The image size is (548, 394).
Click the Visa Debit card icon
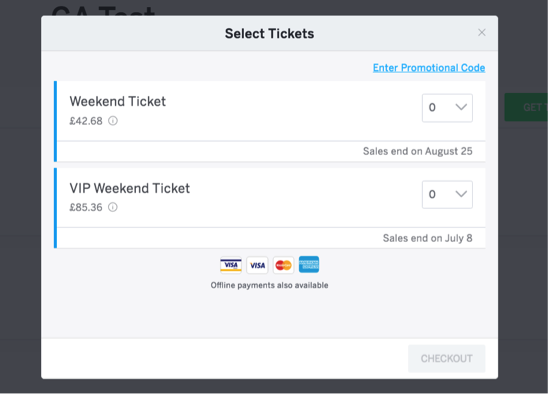pyautogui.click(x=231, y=265)
